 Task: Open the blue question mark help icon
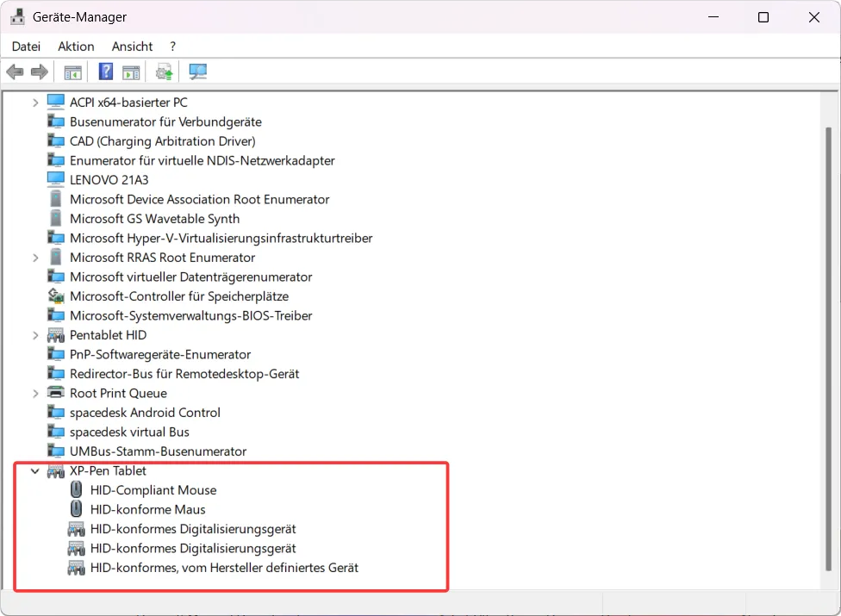click(106, 72)
